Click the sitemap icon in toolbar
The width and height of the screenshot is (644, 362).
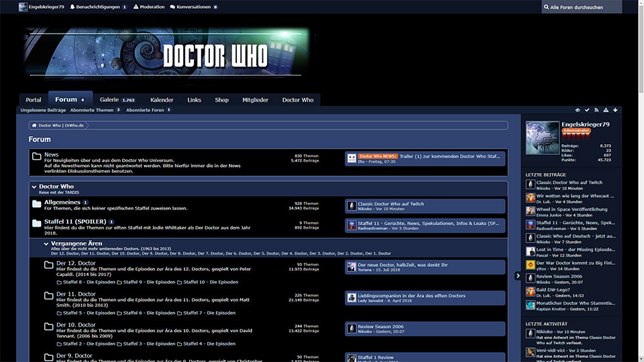606,110
